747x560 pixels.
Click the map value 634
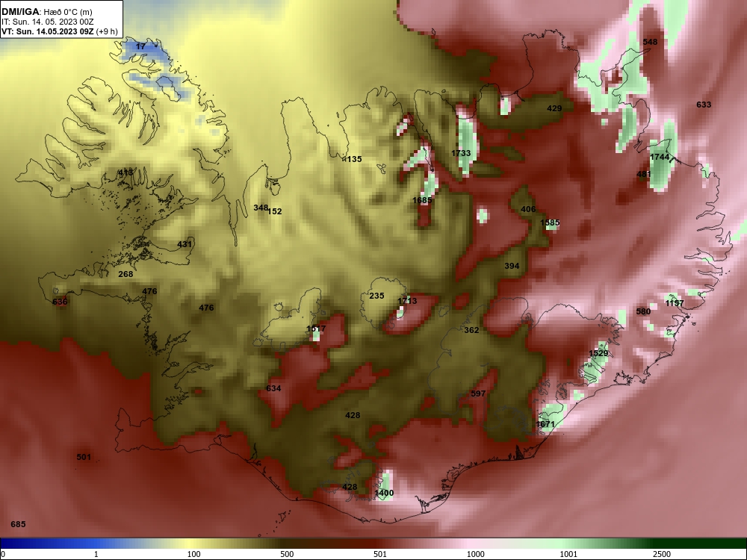(273, 388)
